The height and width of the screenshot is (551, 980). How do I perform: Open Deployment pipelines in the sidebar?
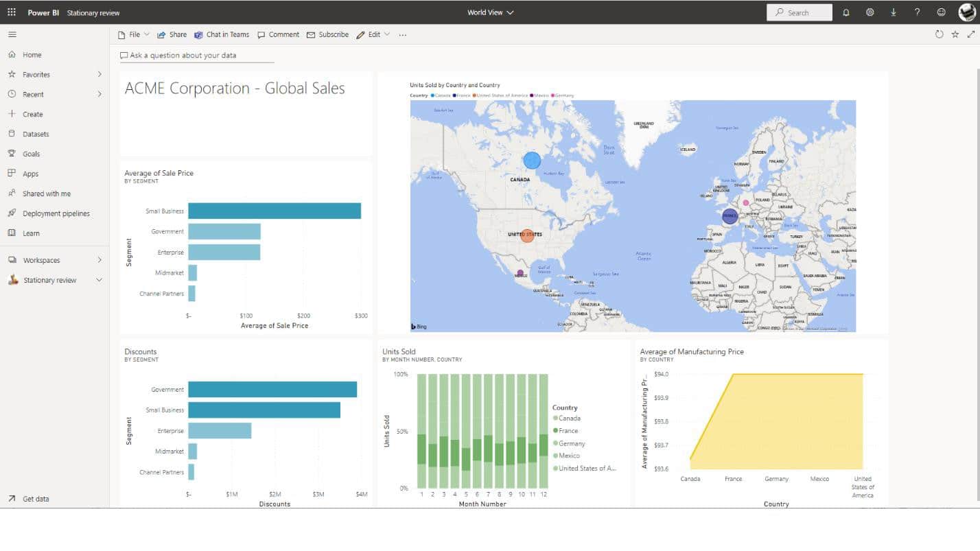point(55,213)
